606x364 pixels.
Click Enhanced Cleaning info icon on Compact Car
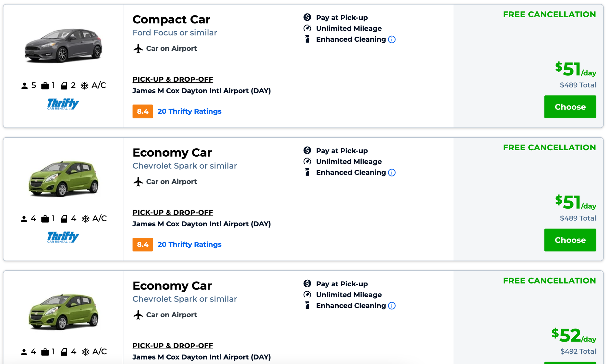click(392, 39)
